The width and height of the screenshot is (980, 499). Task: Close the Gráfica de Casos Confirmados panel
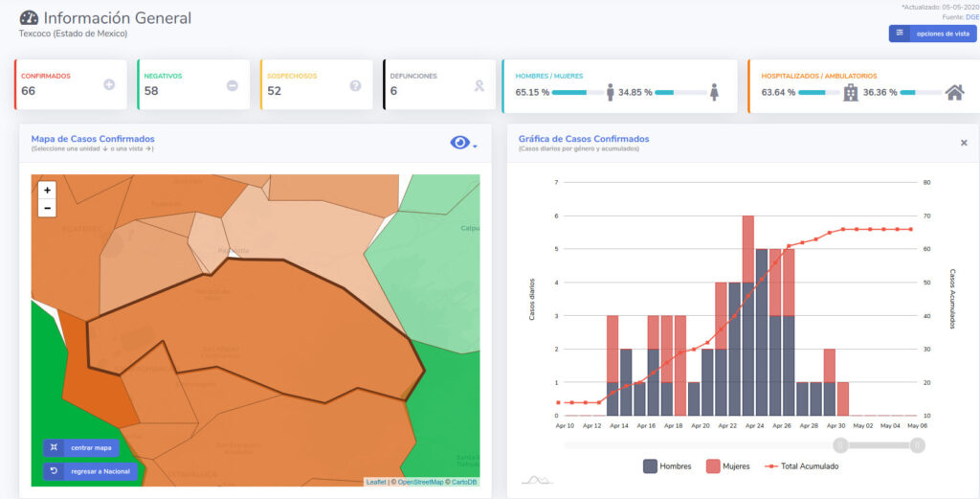click(964, 143)
